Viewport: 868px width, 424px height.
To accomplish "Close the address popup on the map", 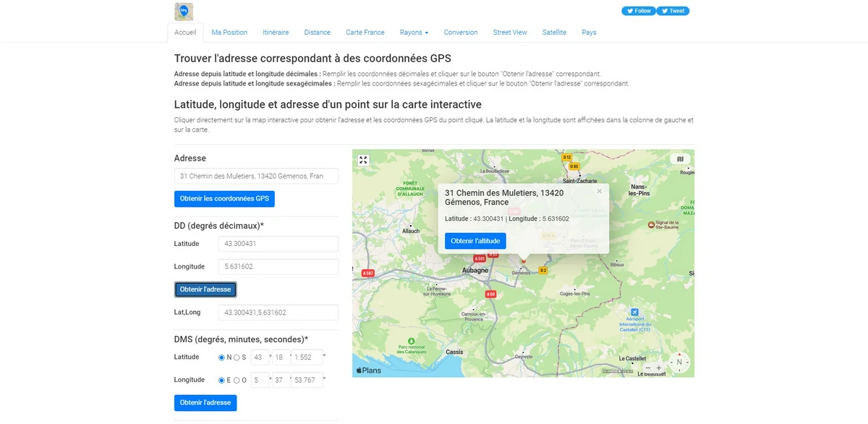I will (x=599, y=192).
